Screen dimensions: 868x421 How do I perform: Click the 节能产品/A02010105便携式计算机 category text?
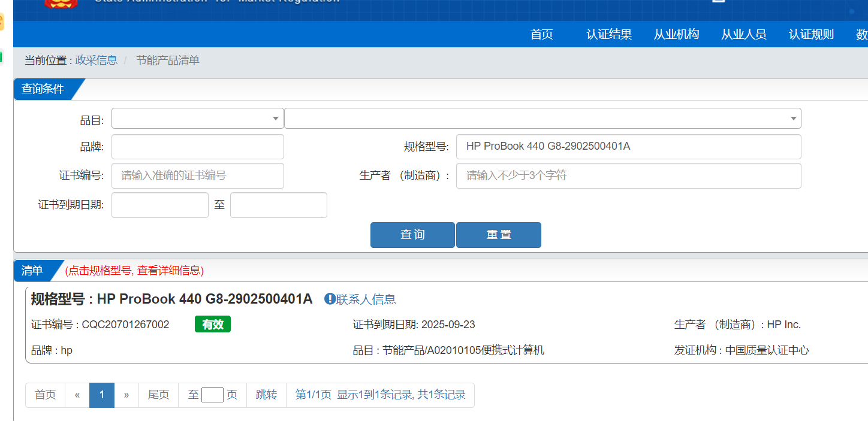tap(463, 350)
